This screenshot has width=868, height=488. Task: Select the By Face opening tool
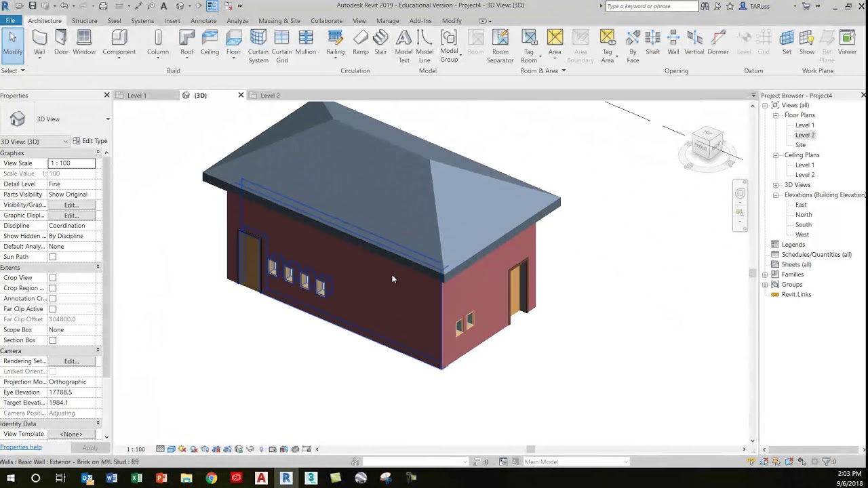click(x=633, y=46)
